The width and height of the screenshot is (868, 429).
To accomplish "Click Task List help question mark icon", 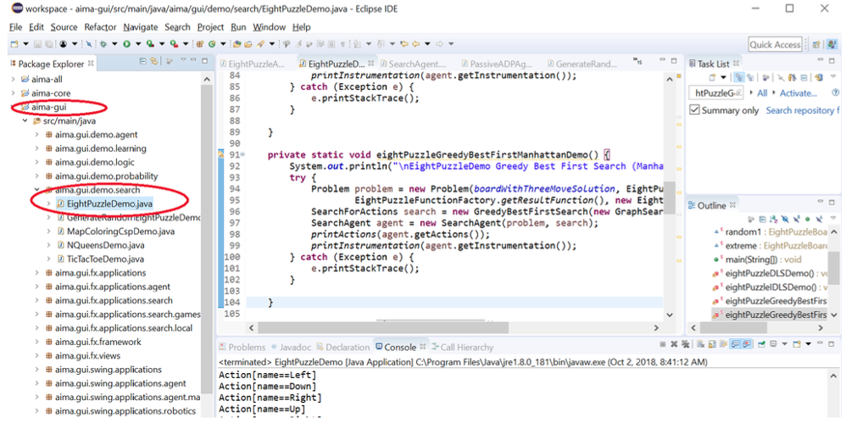I will (x=835, y=92).
